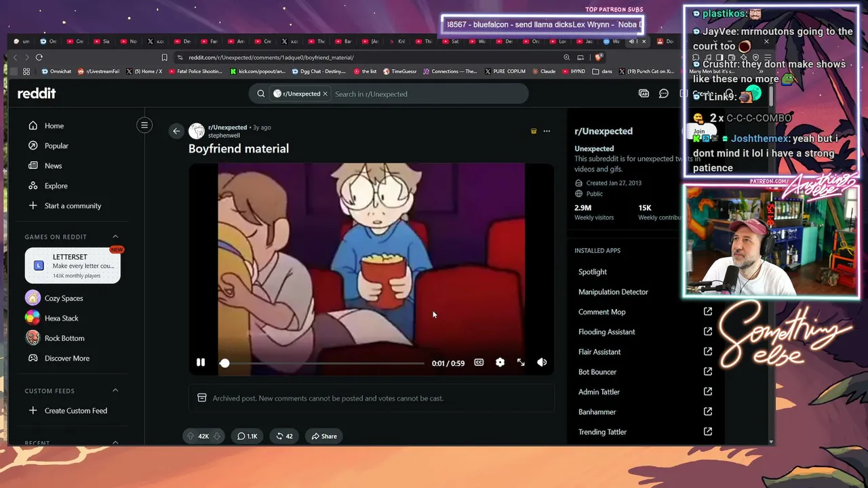Viewport: 868px width, 488px height.
Task: Reload the page in the browser
Action: (x=39, y=58)
